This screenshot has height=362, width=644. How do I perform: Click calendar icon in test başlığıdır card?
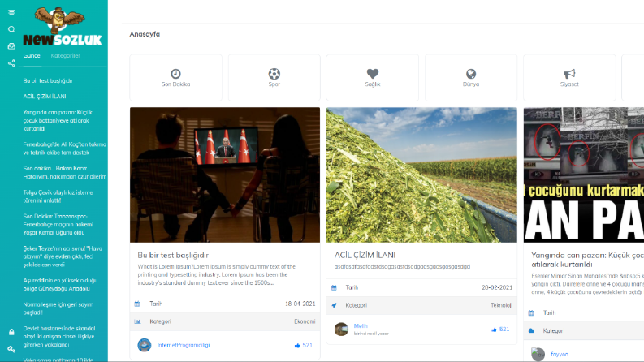137,304
